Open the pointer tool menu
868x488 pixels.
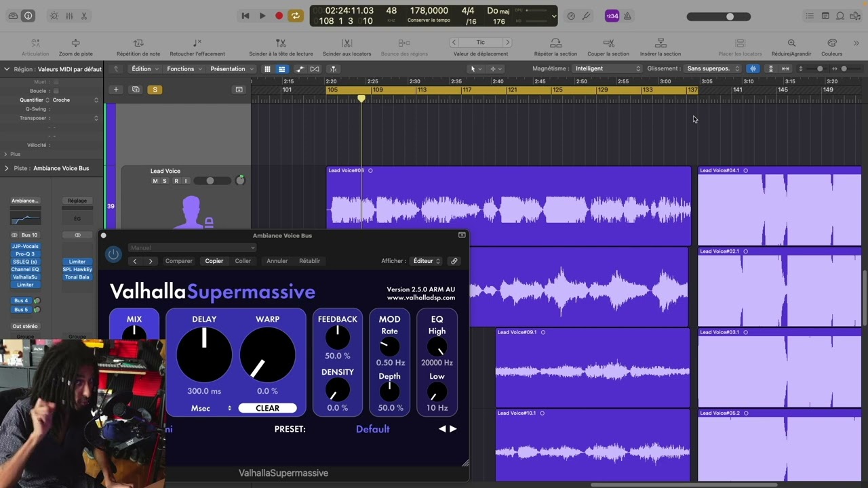point(475,68)
